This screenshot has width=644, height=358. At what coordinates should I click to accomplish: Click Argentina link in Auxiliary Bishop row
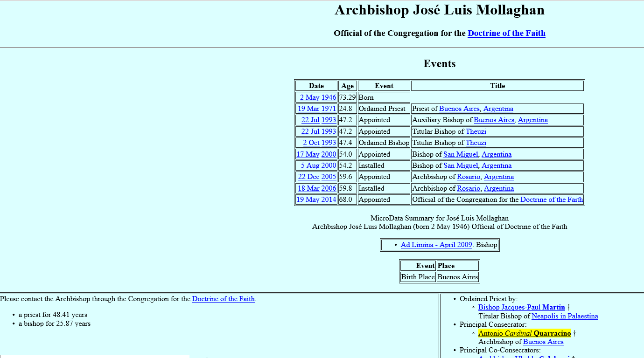coord(533,120)
